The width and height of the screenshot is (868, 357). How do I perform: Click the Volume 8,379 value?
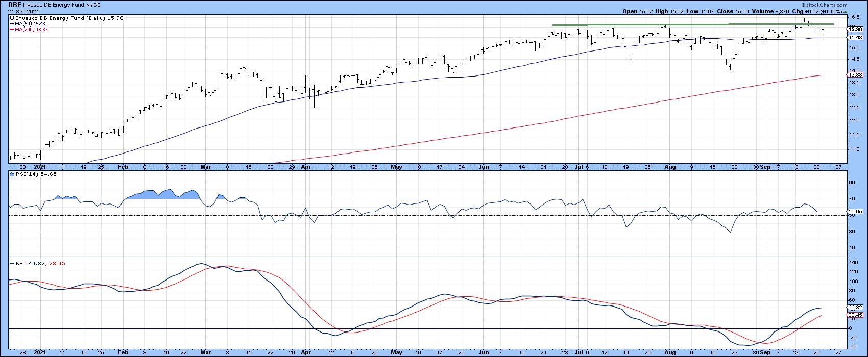tap(769, 11)
